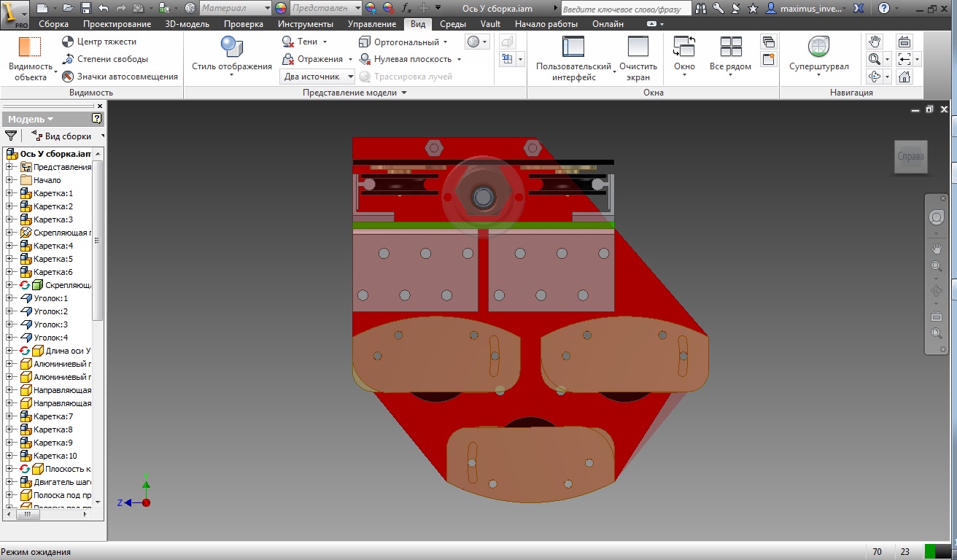This screenshot has height=560, width=957.
Task: Open the Два источник lighting dropdown
Action: 350,77
